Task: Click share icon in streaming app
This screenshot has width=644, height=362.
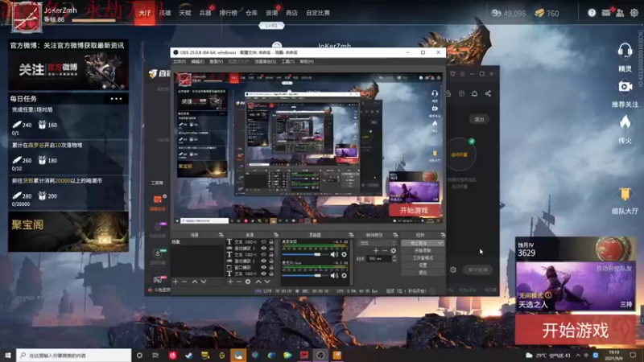Action: click(x=488, y=93)
